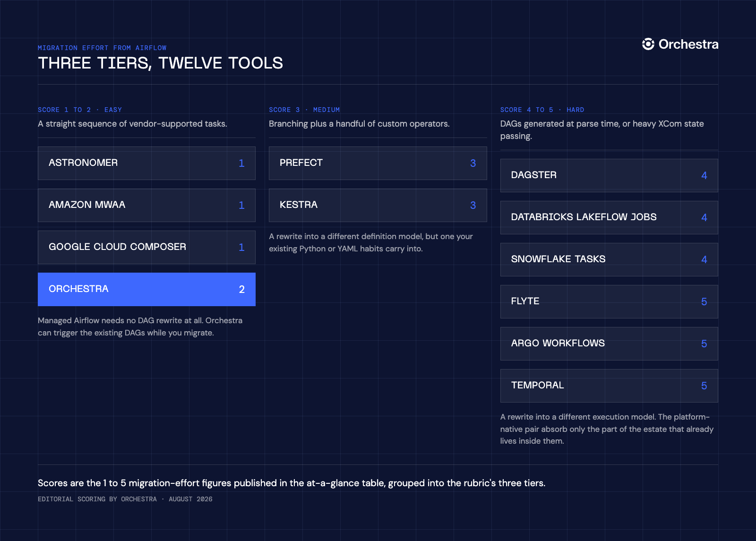Image resolution: width=756 pixels, height=541 pixels.
Task: Click the 'DAGs generated at parse time' description
Action: click(x=602, y=130)
